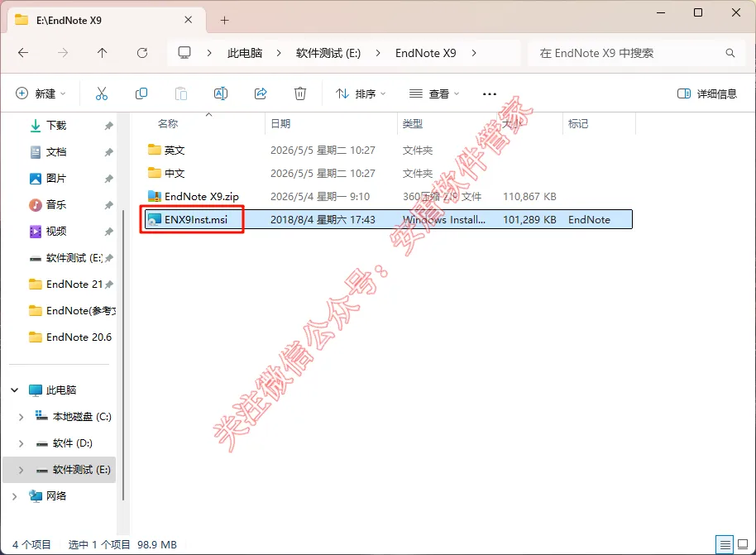Open the three-dot See more menu
Image resolution: width=756 pixels, height=555 pixels.
tap(490, 94)
